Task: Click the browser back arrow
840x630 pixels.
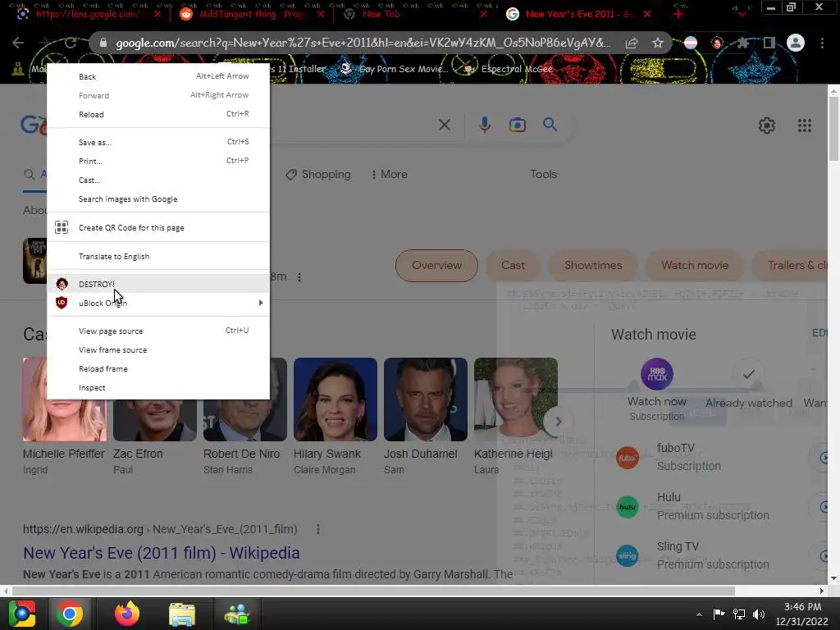Action: tap(18, 43)
